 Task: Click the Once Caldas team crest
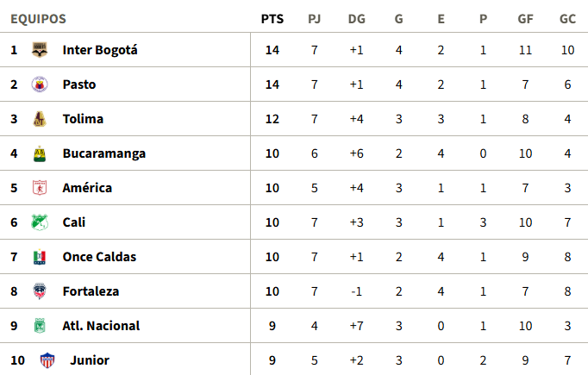click(x=39, y=257)
